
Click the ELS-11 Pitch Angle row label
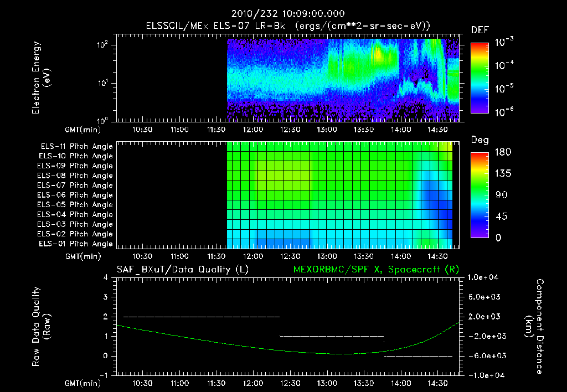point(76,147)
